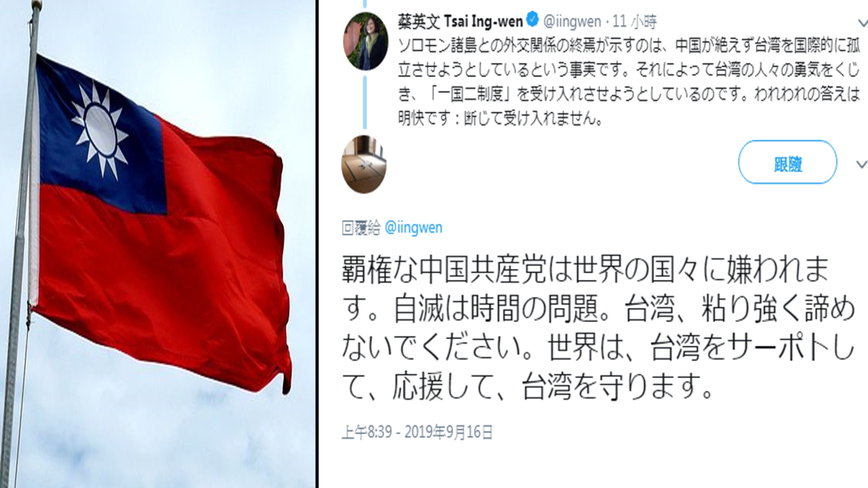The image size is (868, 488).
Task: Click the @iingwen handle in tweet header
Action: tap(572, 21)
